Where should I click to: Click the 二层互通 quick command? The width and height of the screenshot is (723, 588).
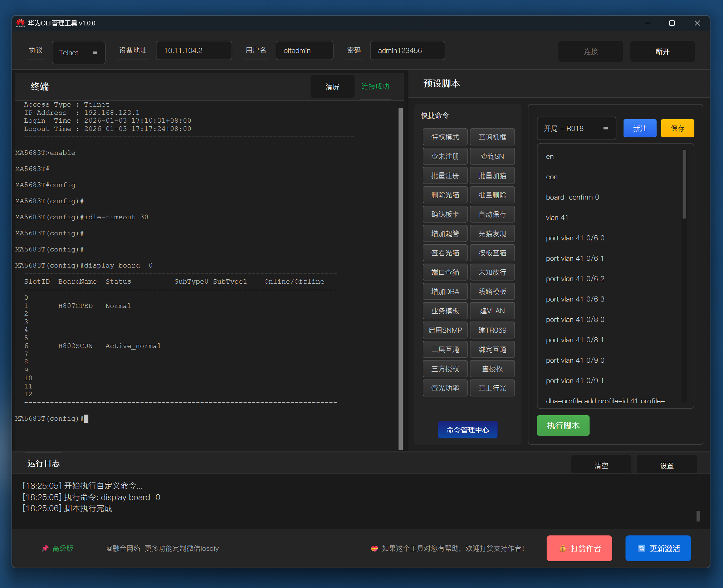click(445, 349)
